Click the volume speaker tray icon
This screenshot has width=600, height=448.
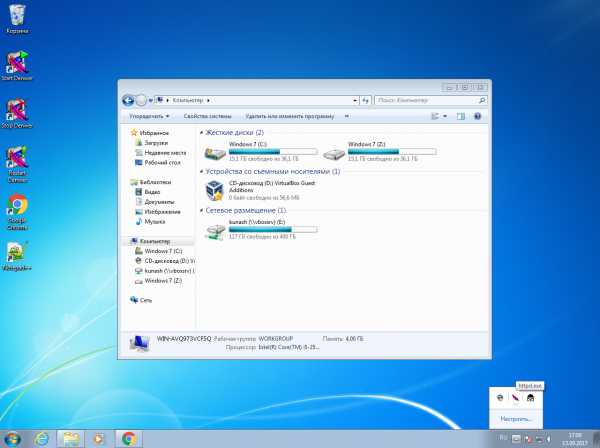pyautogui.click(x=548, y=438)
